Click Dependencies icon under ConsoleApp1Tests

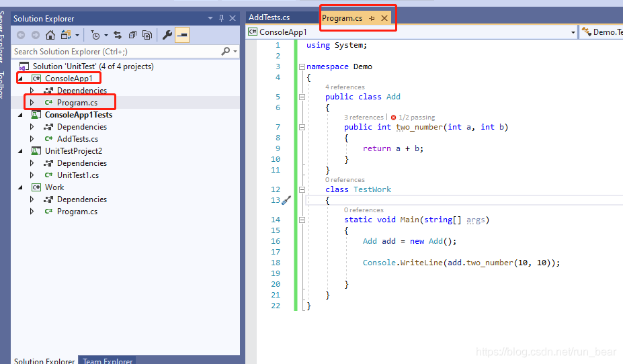click(48, 127)
